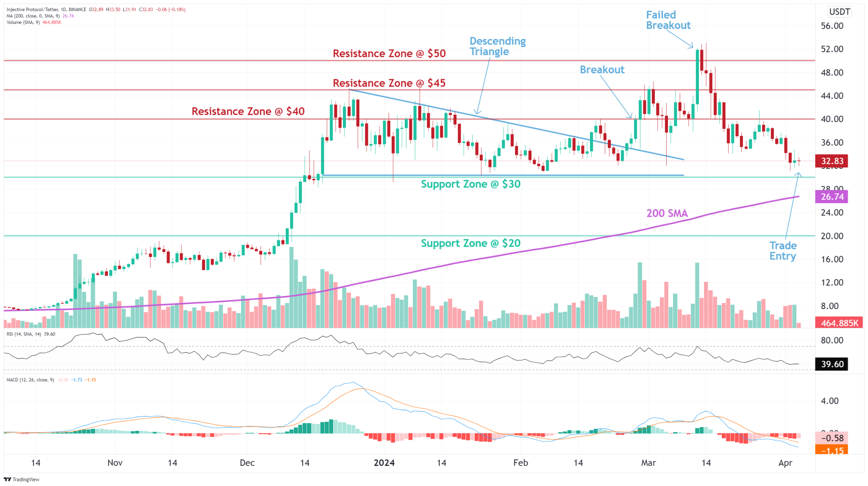Viewport: 868px width, 486px height.
Task: Select the 200 SMA purple line label
Action: pyautogui.click(x=667, y=213)
